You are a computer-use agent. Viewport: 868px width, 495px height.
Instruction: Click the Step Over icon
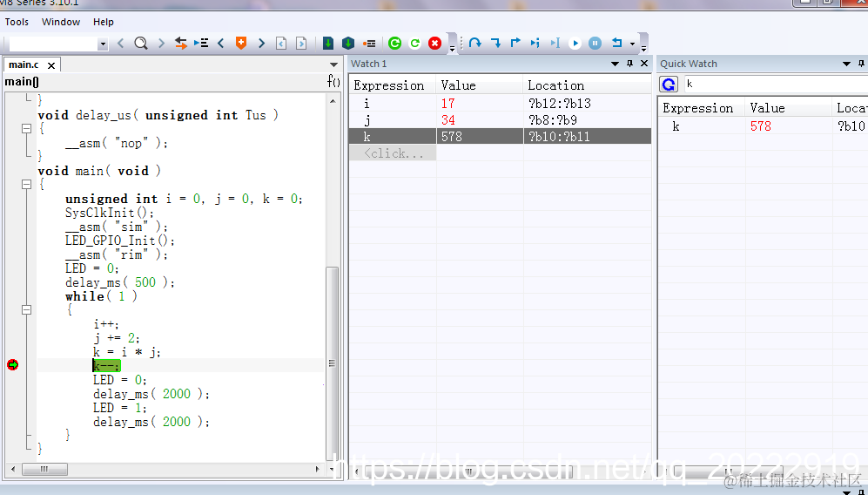[475, 43]
